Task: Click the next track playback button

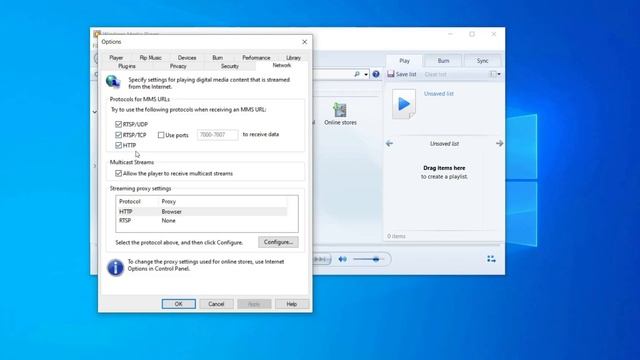Action: (x=322, y=259)
